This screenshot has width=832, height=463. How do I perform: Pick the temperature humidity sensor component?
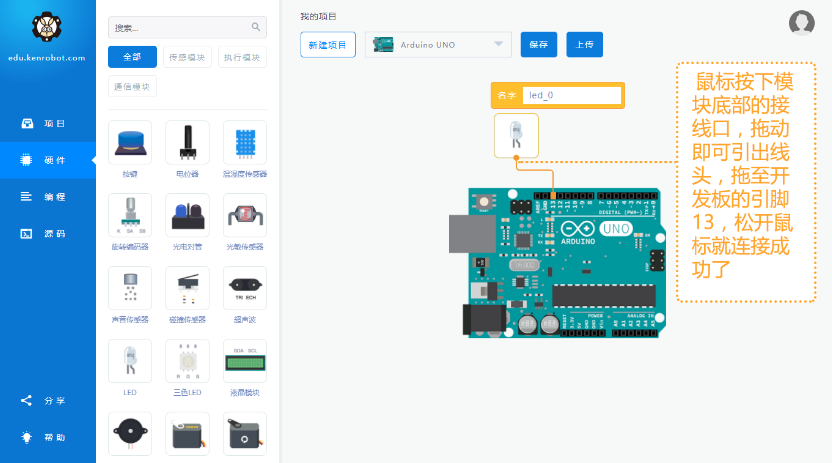point(244,143)
